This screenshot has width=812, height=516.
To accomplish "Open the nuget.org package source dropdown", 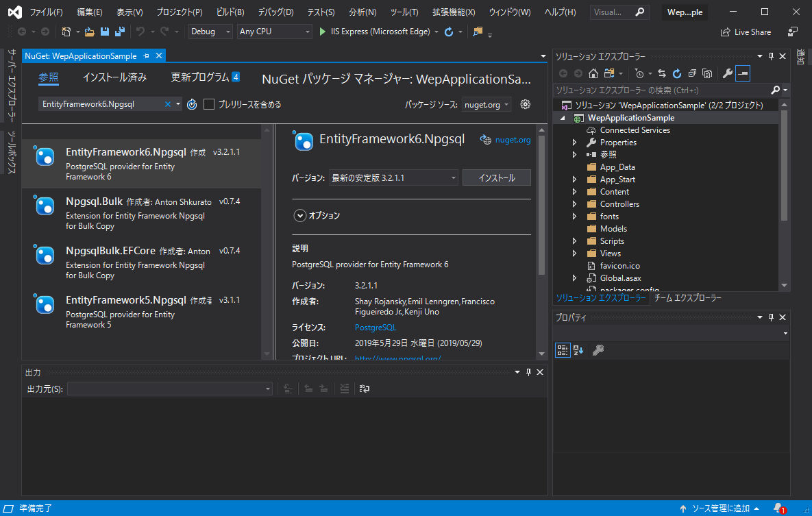I will coord(487,105).
